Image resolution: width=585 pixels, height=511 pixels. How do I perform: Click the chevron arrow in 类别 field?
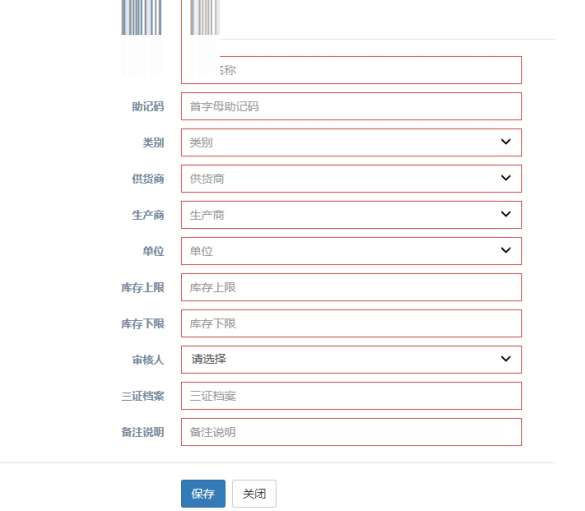tap(506, 142)
